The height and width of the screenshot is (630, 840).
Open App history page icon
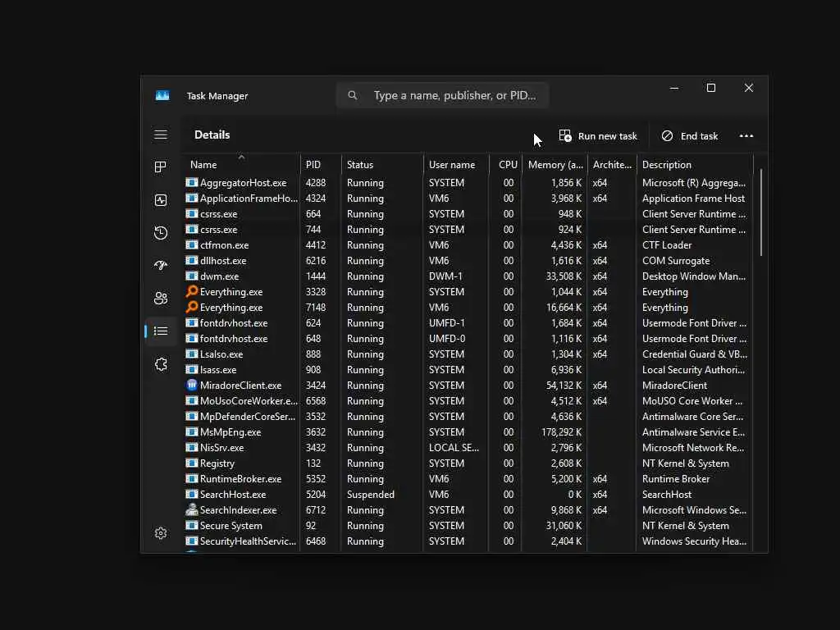(x=161, y=232)
